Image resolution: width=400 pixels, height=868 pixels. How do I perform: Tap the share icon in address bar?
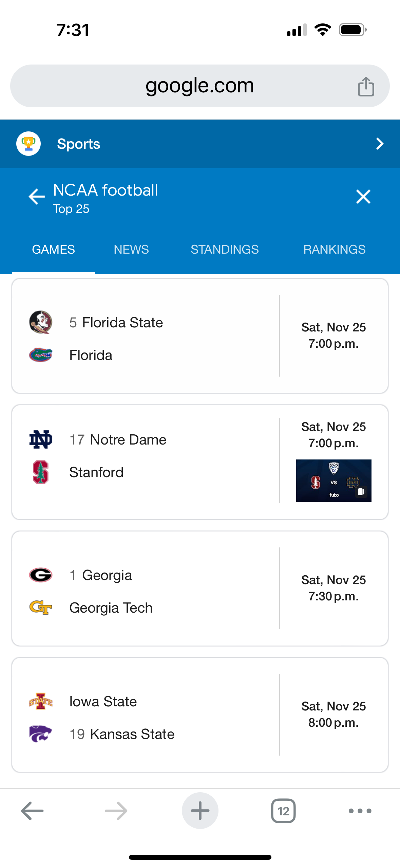coord(366,86)
